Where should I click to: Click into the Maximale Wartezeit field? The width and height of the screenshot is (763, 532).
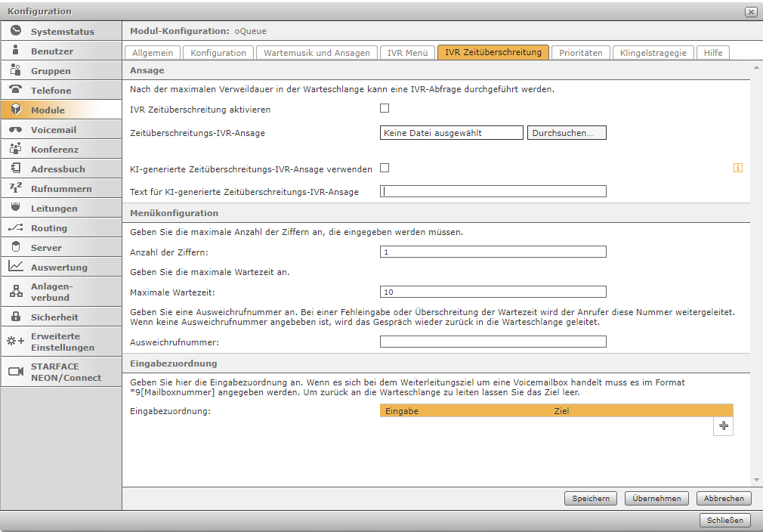coord(493,292)
